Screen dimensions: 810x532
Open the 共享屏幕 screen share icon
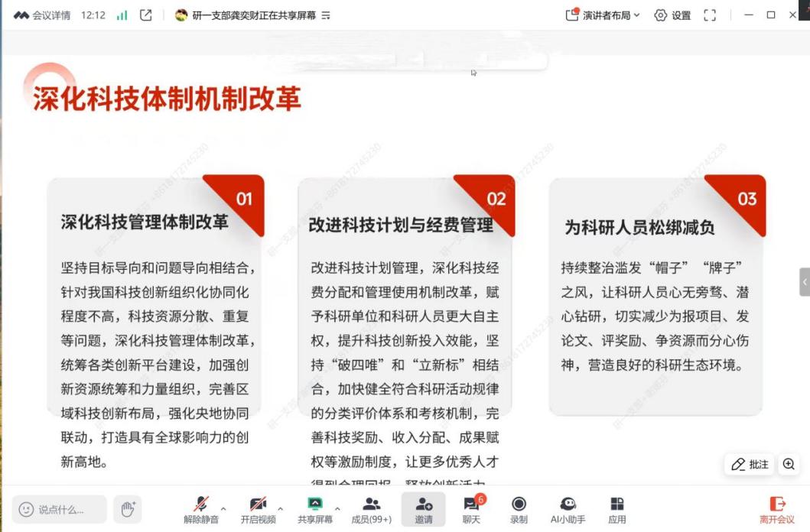click(315, 504)
